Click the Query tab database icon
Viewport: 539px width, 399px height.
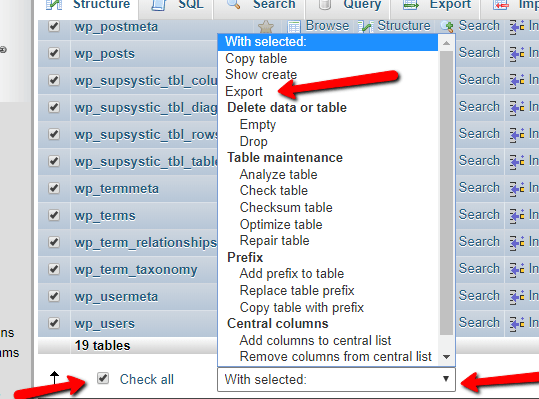324,4
